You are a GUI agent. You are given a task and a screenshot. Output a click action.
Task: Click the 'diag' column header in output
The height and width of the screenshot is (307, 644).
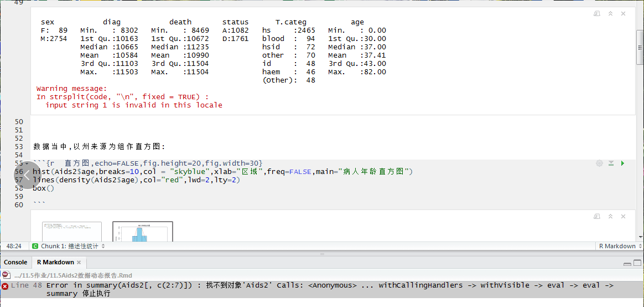(112, 22)
